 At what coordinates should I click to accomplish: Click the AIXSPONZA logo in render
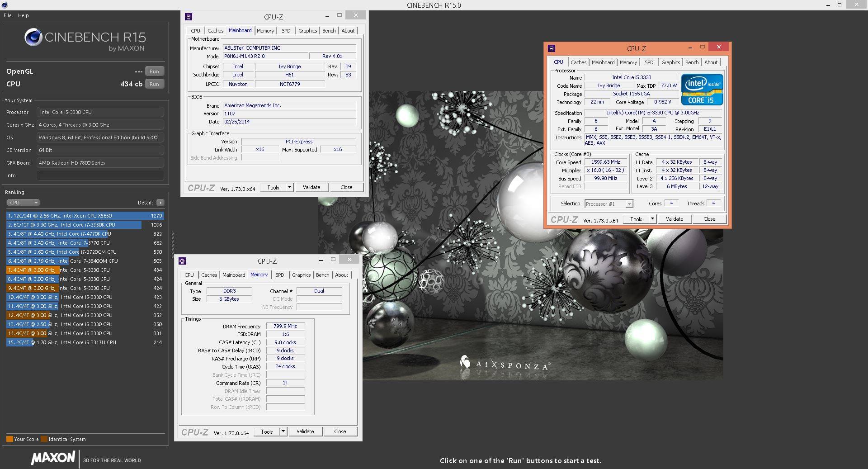[505, 363]
